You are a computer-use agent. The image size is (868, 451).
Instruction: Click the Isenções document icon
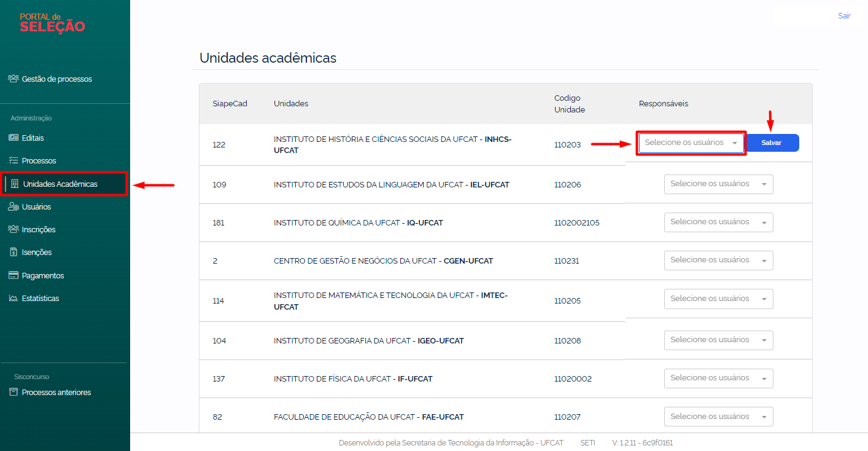pos(14,252)
